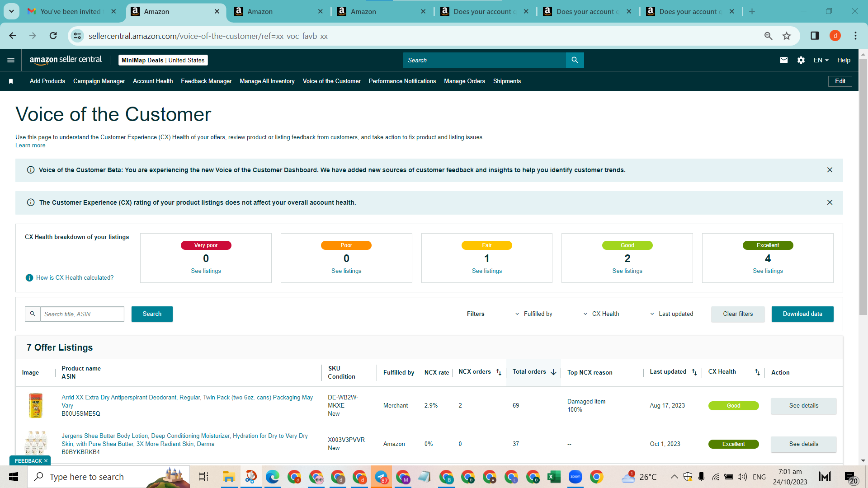See listings under Fair rating
This screenshot has width=868, height=488.
point(487,271)
